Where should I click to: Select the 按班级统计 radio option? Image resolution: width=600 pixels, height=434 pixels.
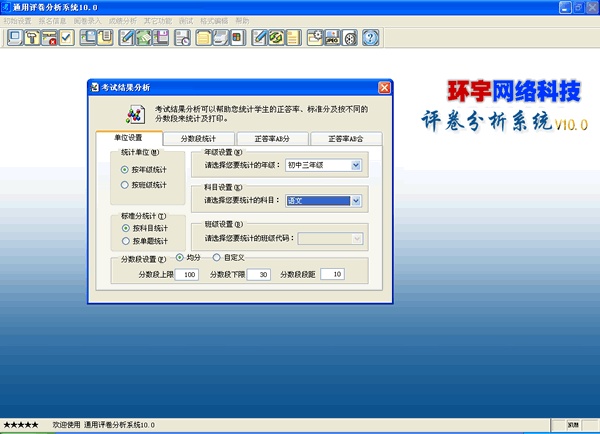pyautogui.click(x=124, y=185)
